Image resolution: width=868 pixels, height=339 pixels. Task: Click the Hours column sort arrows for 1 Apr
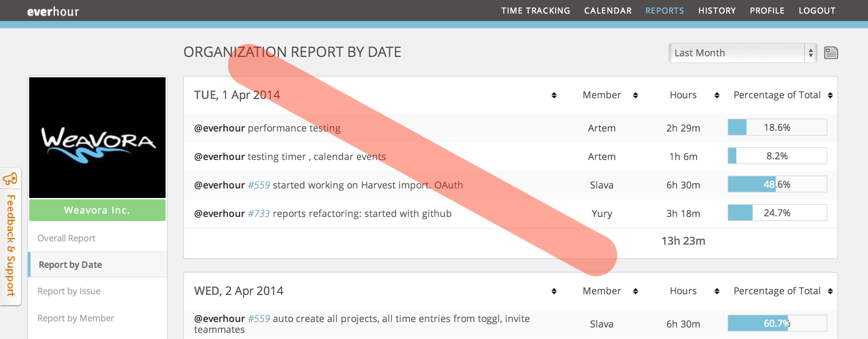[x=716, y=95]
